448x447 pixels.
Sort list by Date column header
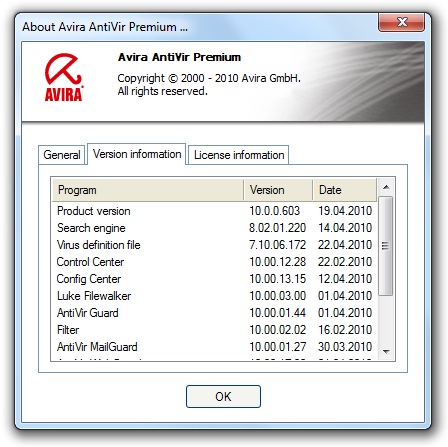[x=344, y=190]
